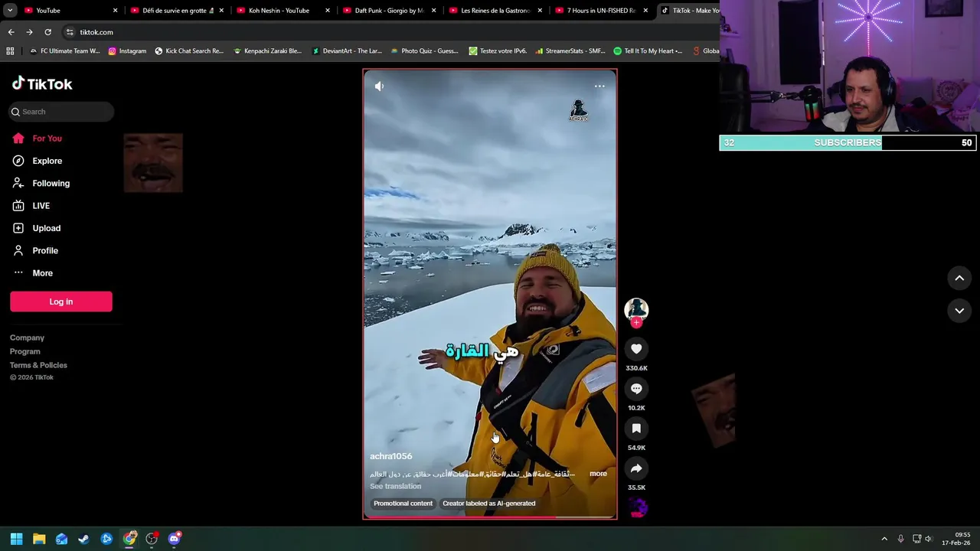Open Kenpachi Zaraki bookmark
This screenshot has height=551, width=980.
pyautogui.click(x=268, y=51)
